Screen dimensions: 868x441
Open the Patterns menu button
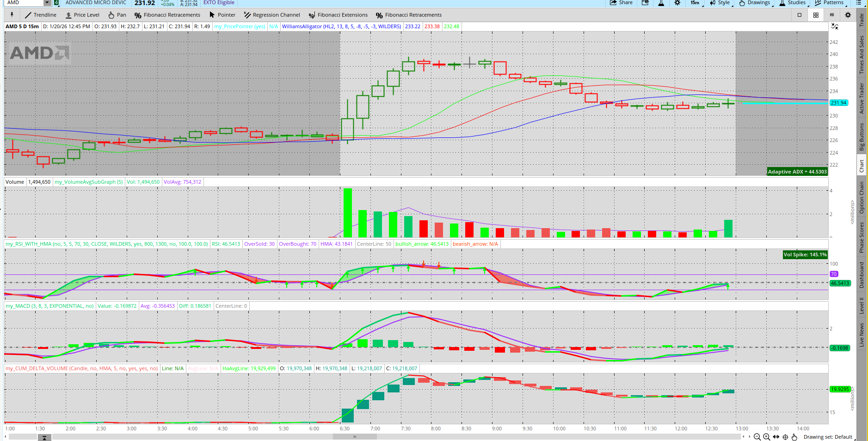tap(829, 3)
